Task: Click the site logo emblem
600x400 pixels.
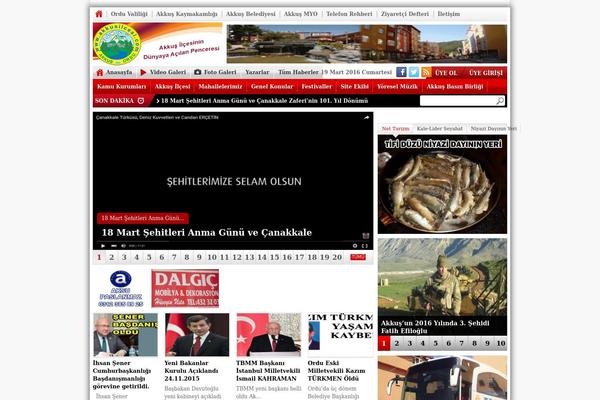Action: coord(117,44)
